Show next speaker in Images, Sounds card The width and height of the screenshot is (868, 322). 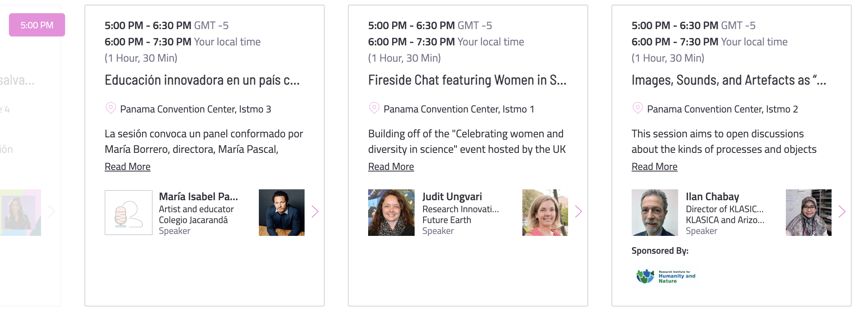pyautogui.click(x=842, y=211)
